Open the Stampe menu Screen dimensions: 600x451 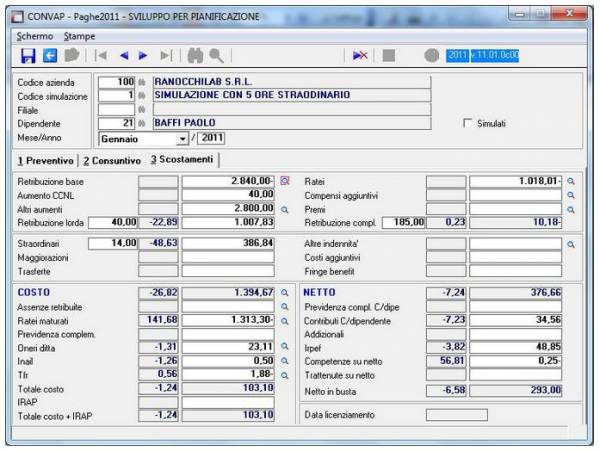click(x=80, y=36)
